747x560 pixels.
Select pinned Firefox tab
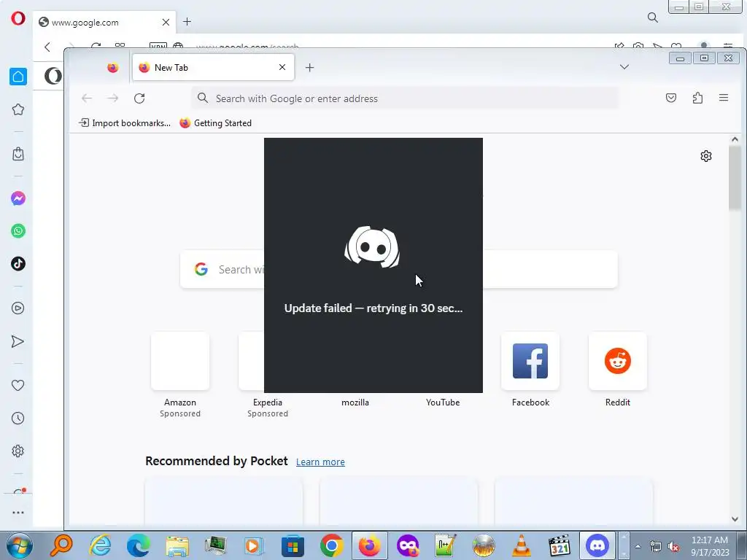(113, 68)
